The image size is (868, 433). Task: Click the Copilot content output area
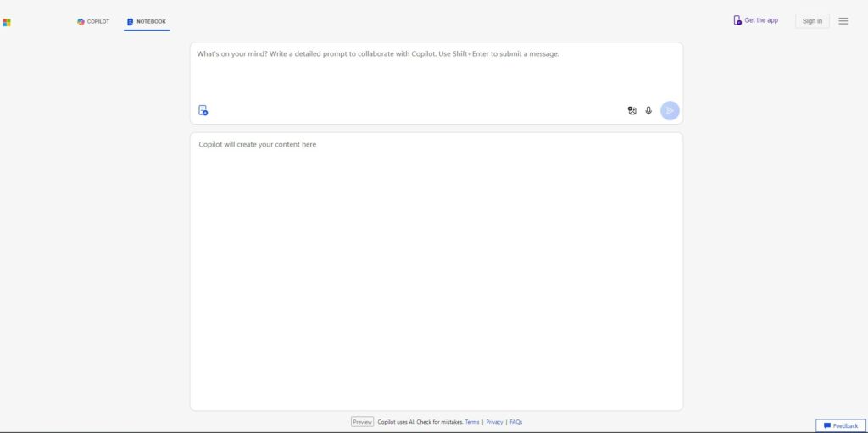(x=437, y=271)
